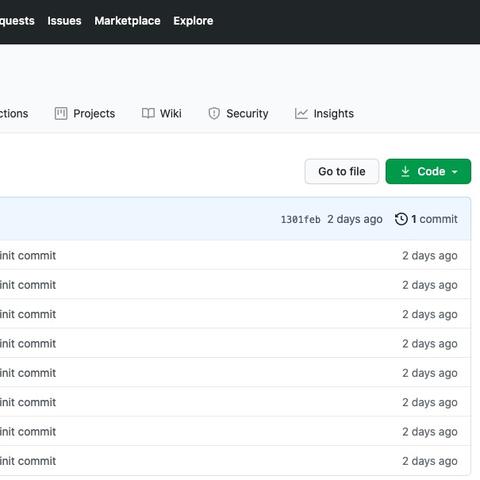Click the Projects board icon
Image resolution: width=480 pixels, height=480 pixels.
pos(61,114)
